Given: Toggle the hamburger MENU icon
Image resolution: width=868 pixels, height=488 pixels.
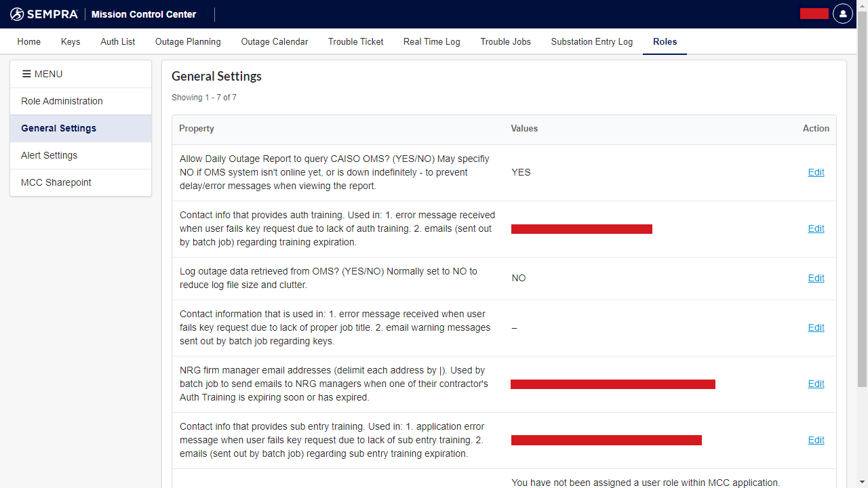Looking at the screenshot, I should point(26,74).
